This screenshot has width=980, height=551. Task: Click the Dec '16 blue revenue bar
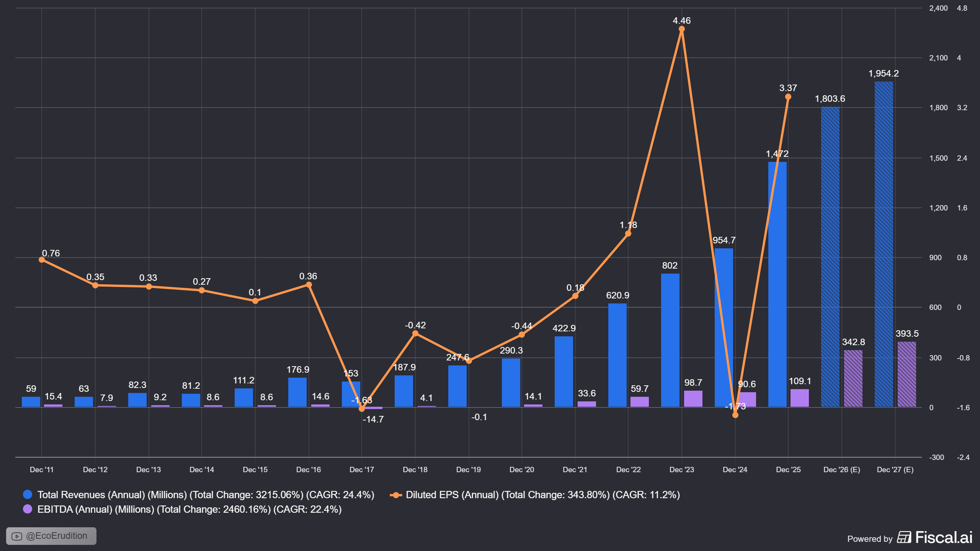pos(297,392)
